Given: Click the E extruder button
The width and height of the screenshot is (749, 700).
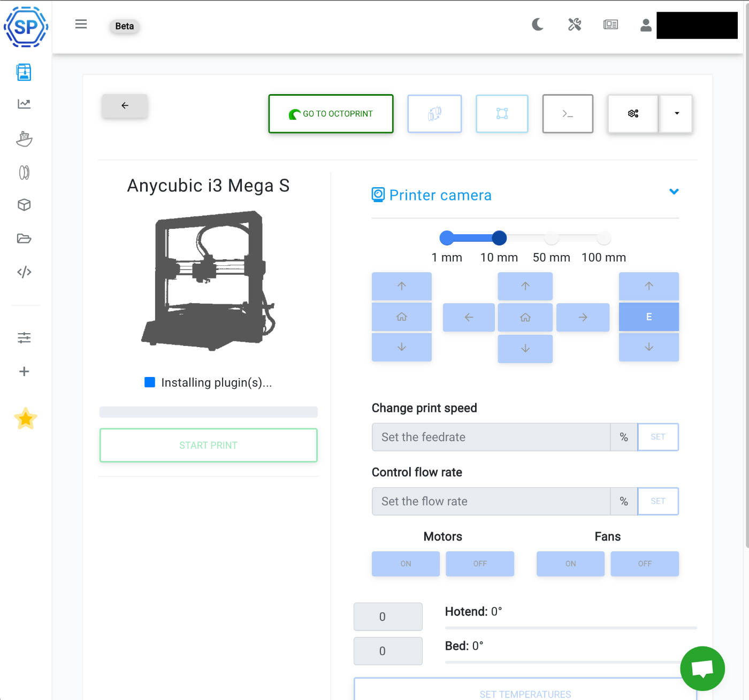Looking at the screenshot, I should [x=649, y=317].
